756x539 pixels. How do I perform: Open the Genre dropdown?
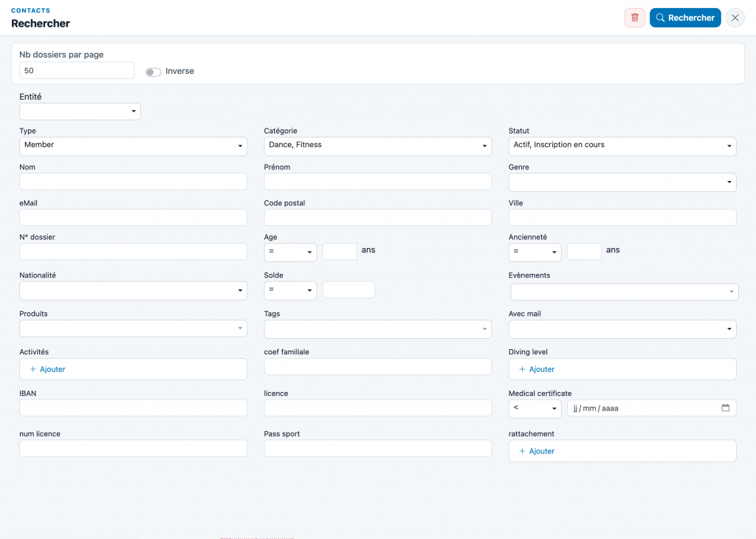622,182
